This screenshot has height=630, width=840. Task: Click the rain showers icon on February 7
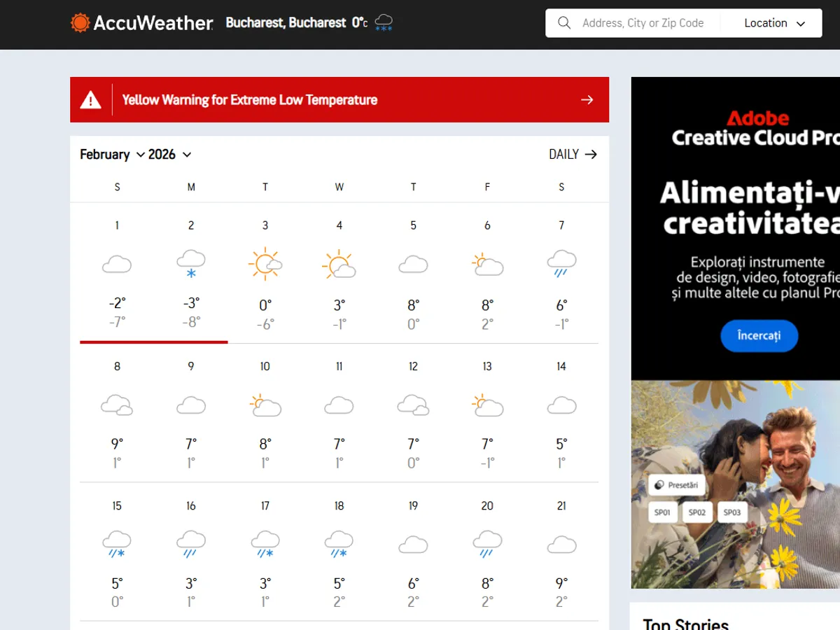click(561, 262)
